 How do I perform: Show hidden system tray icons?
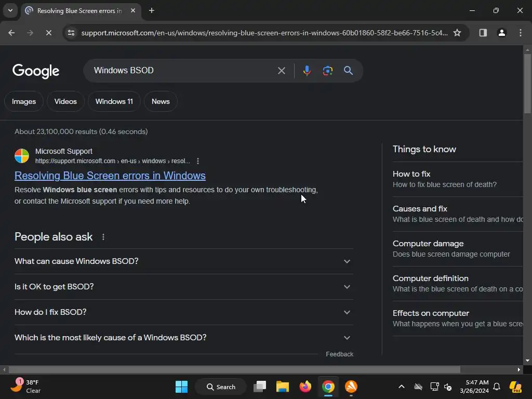click(402, 387)
